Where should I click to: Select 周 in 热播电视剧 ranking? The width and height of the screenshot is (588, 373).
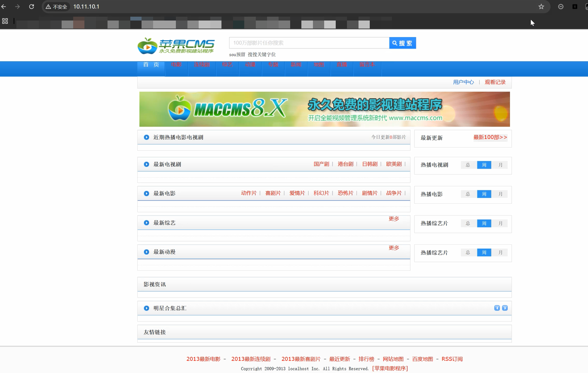point(484,165)
